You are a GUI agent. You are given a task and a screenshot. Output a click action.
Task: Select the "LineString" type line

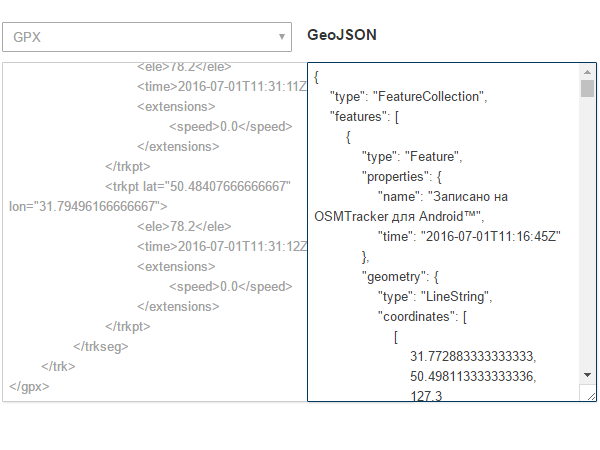(435, 296)
